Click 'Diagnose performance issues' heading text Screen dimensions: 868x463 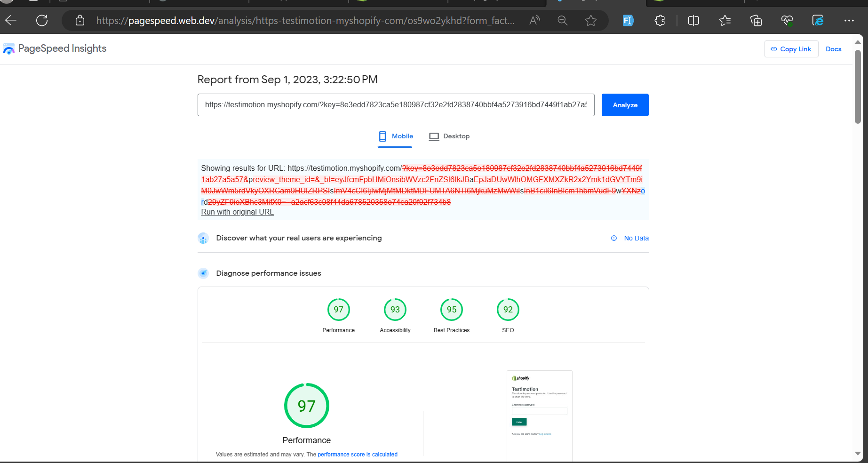[x=269, y=273]
